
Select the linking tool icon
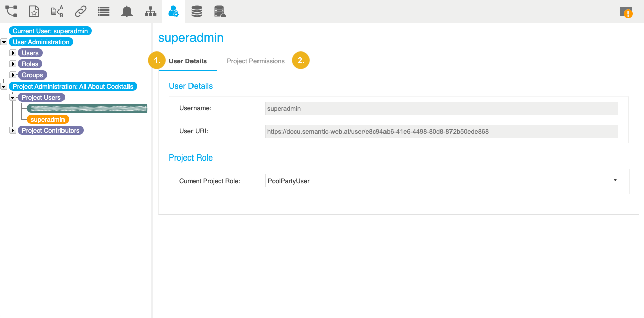coord(81,11)
